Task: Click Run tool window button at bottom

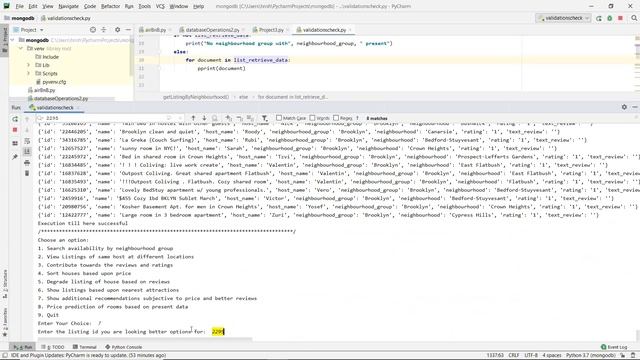Action: click(x=22, y=347)
